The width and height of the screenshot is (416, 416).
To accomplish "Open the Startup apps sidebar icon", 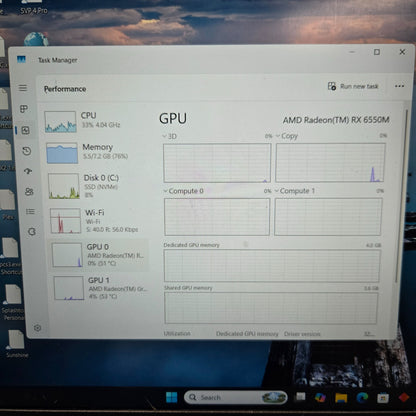I will point(28,171).
